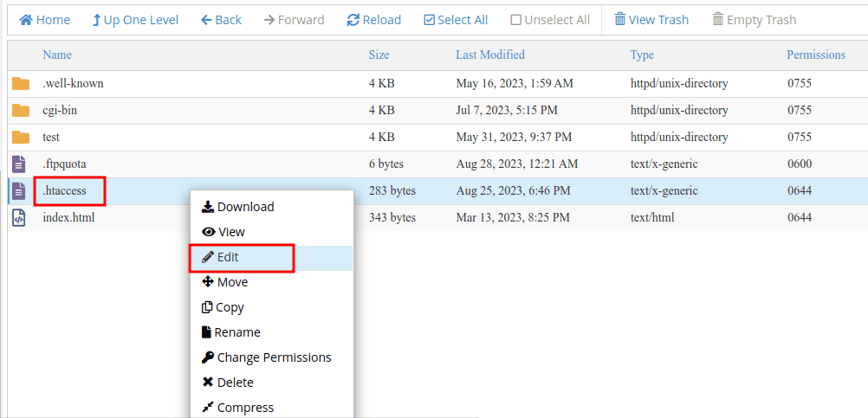Viewport: 868px width, 418px height.
Task: Click the Back navigation button
Action: pyautogui.click(x=221, y=20)
